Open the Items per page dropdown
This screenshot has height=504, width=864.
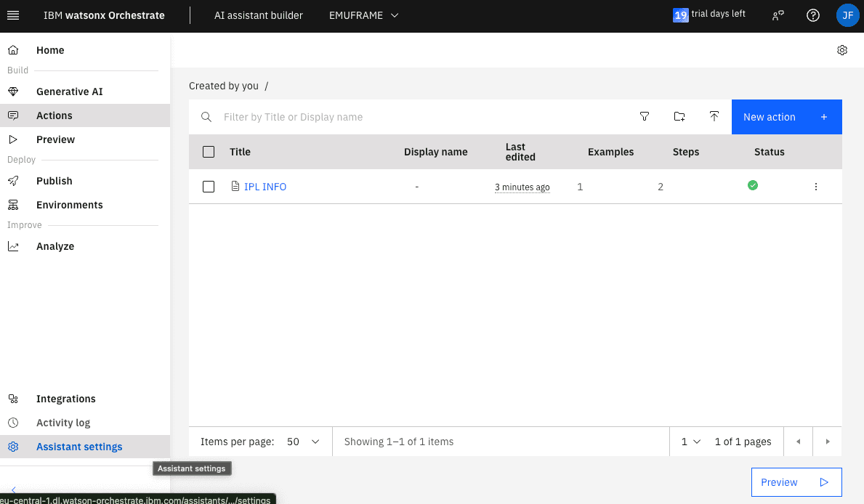click(303, 442)
